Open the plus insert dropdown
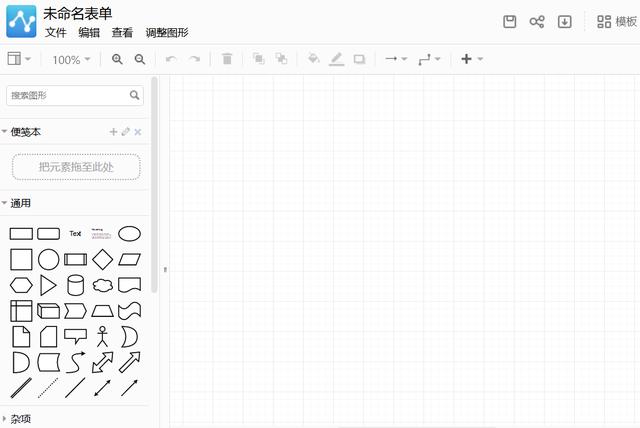This screenshot has width=640, height=428. coord(472,59)
